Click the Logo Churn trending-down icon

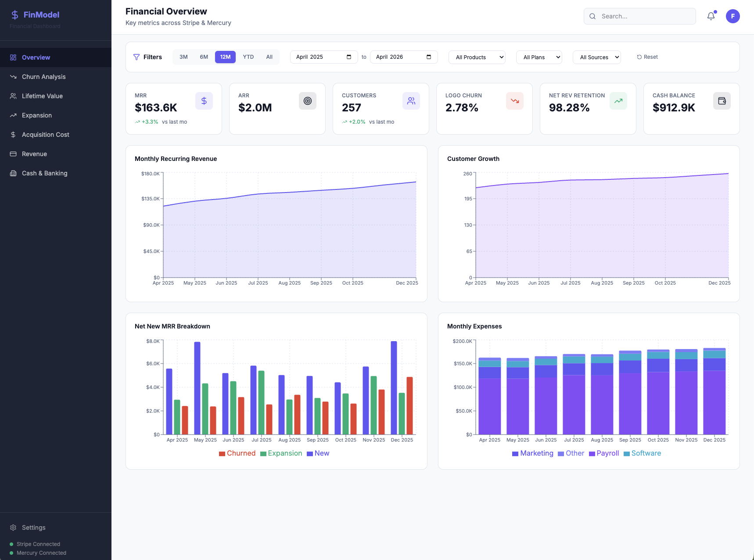[x=515, y=101]
